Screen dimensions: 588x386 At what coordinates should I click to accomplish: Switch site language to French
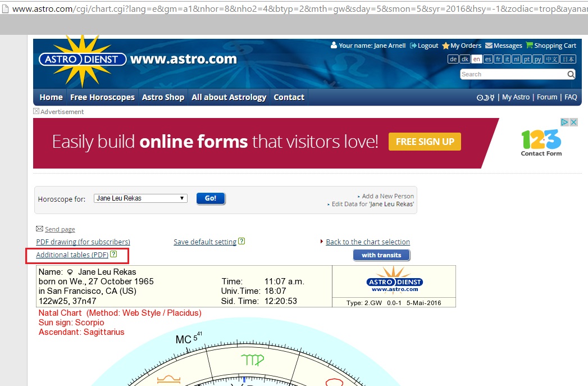pyautogui.click(x=498, y=58)
